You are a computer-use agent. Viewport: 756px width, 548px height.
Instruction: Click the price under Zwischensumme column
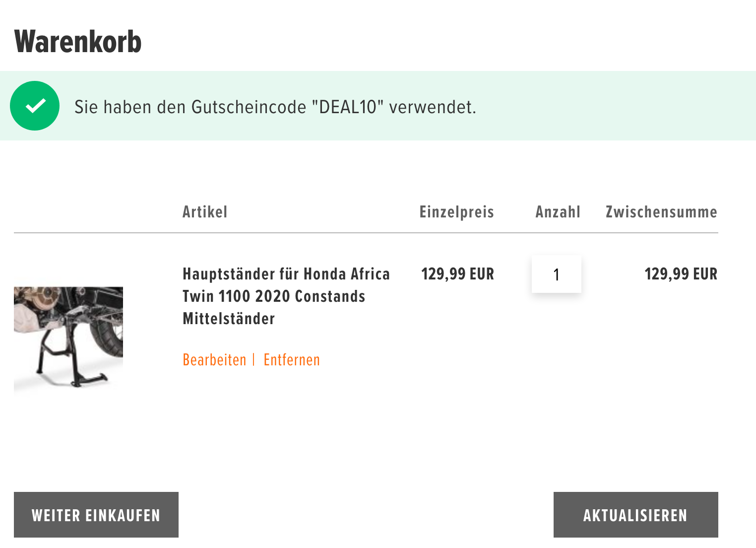click(x=681, y=274)
